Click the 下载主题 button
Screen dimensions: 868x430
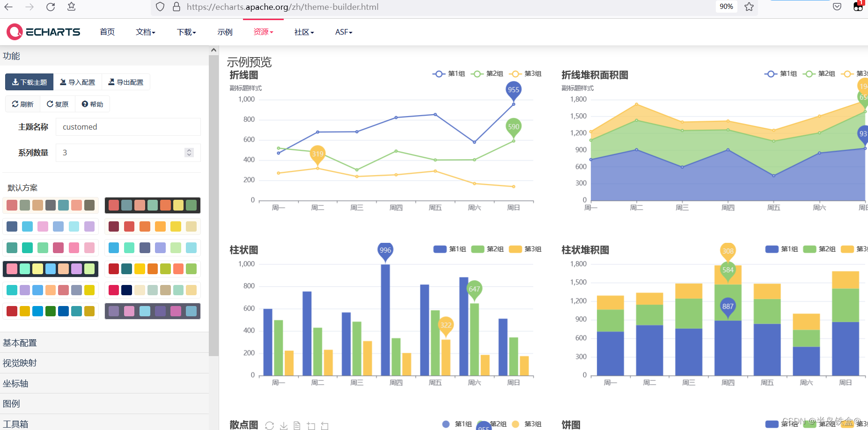[29, 82]
